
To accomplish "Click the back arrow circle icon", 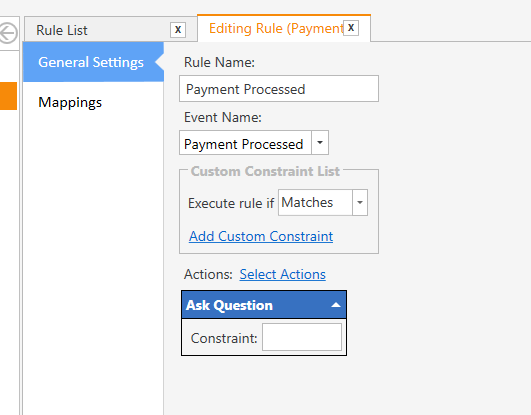I will coord(7,33).
